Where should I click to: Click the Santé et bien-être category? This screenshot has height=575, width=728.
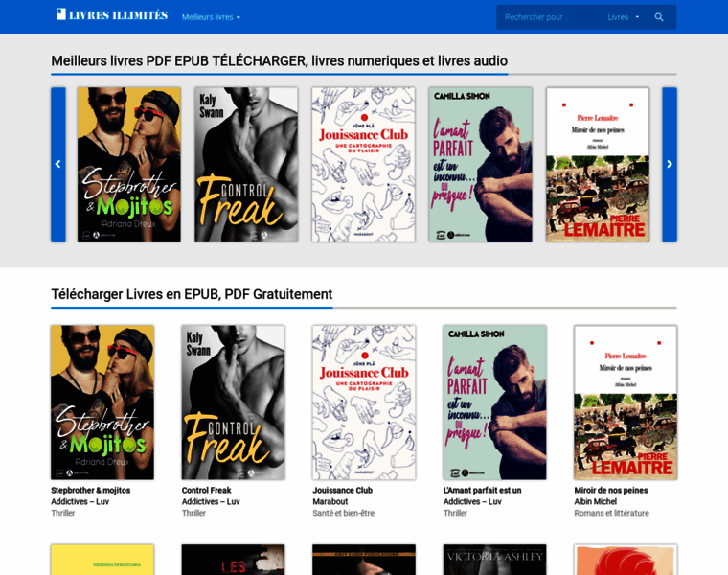tap(343, 513)
